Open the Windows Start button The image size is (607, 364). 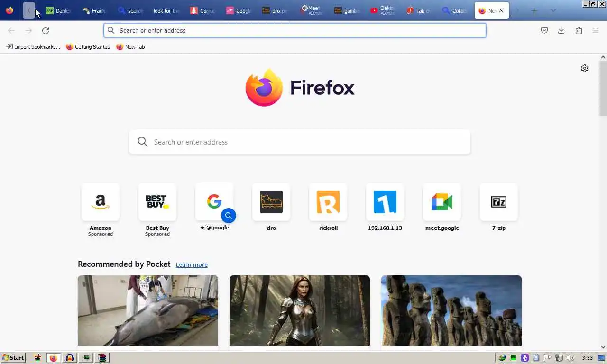pyautogui.click(x=13, y=358)
